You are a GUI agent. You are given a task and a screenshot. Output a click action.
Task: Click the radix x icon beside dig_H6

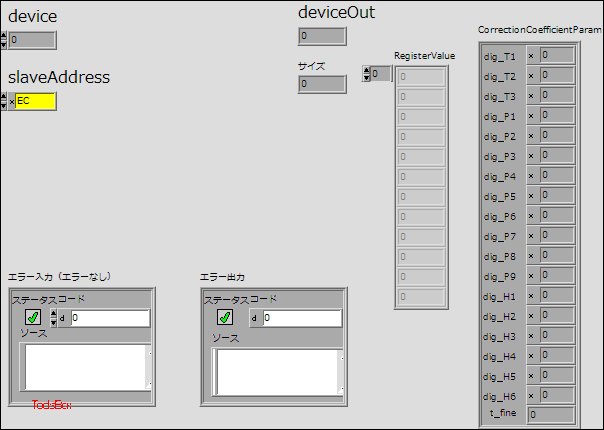[x=531, y=396]
